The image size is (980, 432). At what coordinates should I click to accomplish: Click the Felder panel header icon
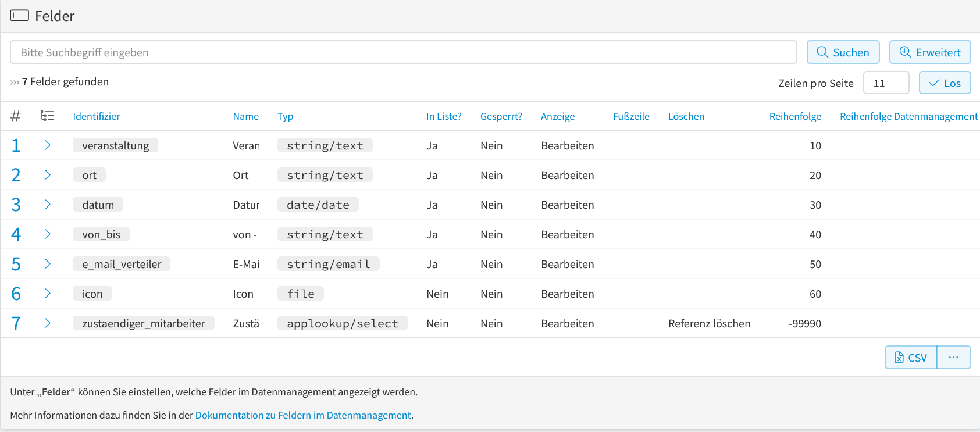(19, 15)
